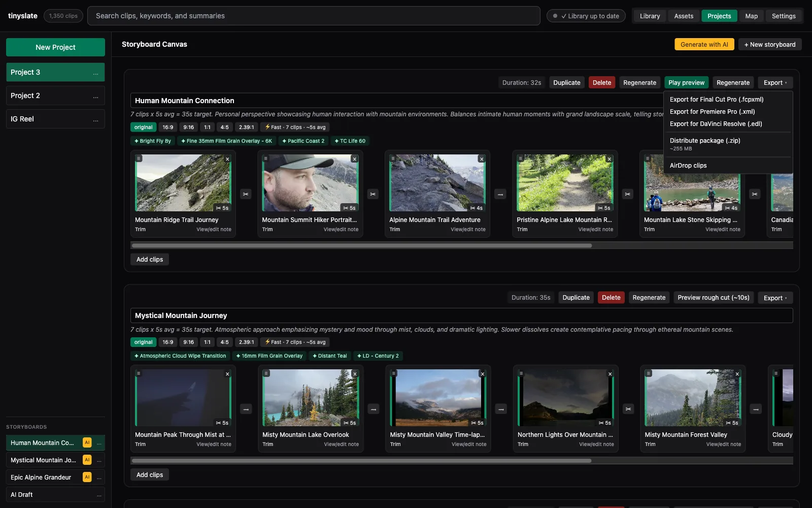812x508 pixels.
Task: Click the dissolve arrow after Mountain Peak Through Mist
Action: point(246,409)
